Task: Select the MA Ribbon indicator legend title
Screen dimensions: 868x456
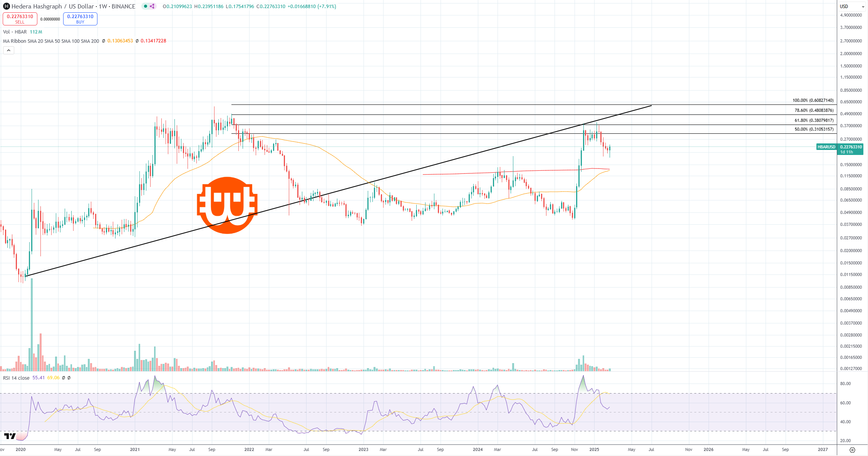Action: [x=51, y=41]
